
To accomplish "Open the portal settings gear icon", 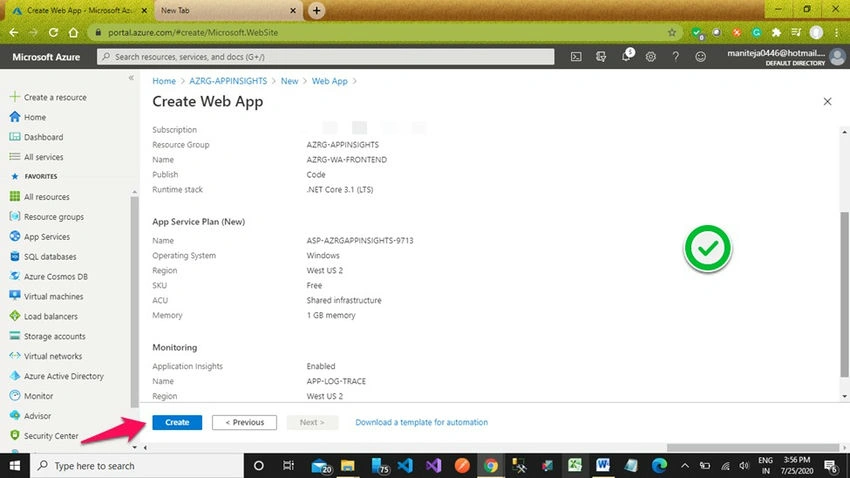I will (651, 56).
